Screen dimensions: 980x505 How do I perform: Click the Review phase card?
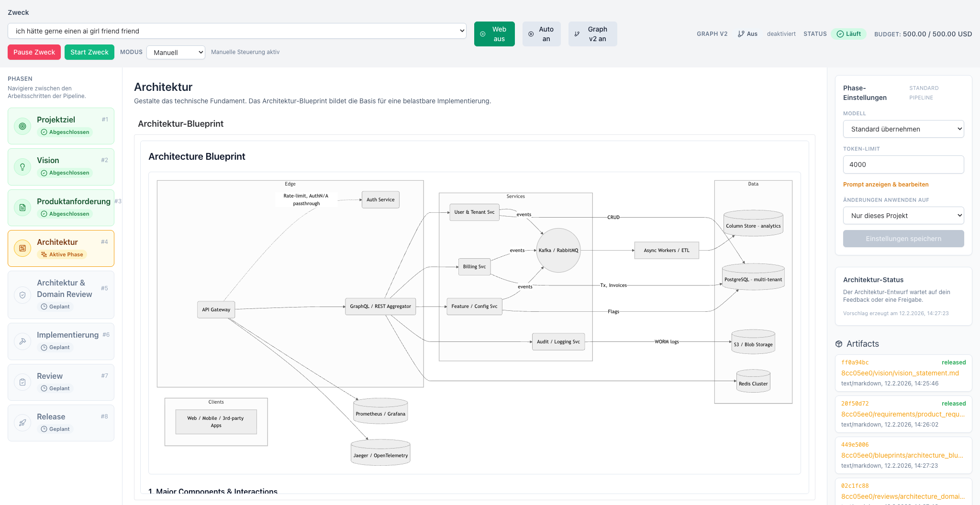pyautogui.click(x=61, y=382)
